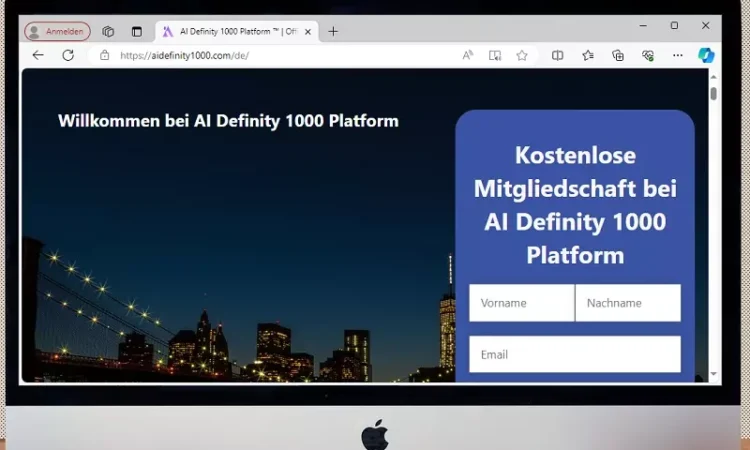Viewport: 750px width, 450px height.
Task: Click the Nachname input field
Action: coord(628,303)
